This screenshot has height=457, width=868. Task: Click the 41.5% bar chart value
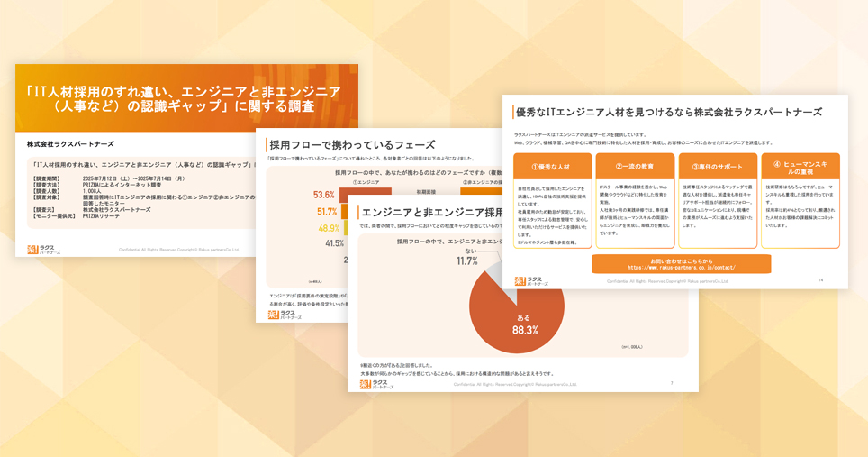click(x=334, y=243)
